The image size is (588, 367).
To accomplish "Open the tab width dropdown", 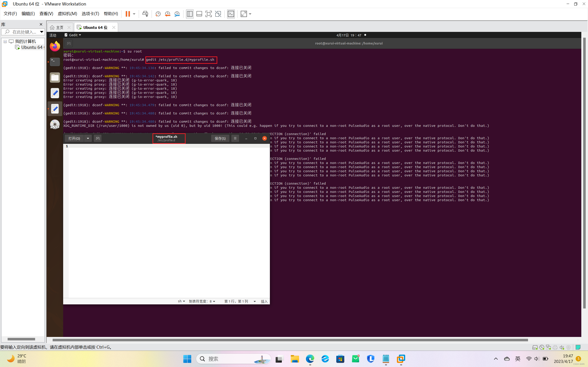I will point(202,301).
